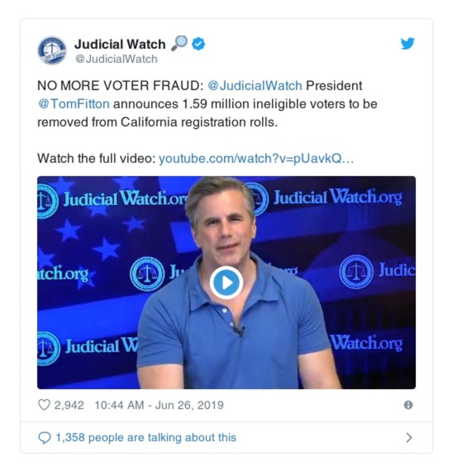
Task: Open the tweet info circle icon
Action: (x=408, y=405)
